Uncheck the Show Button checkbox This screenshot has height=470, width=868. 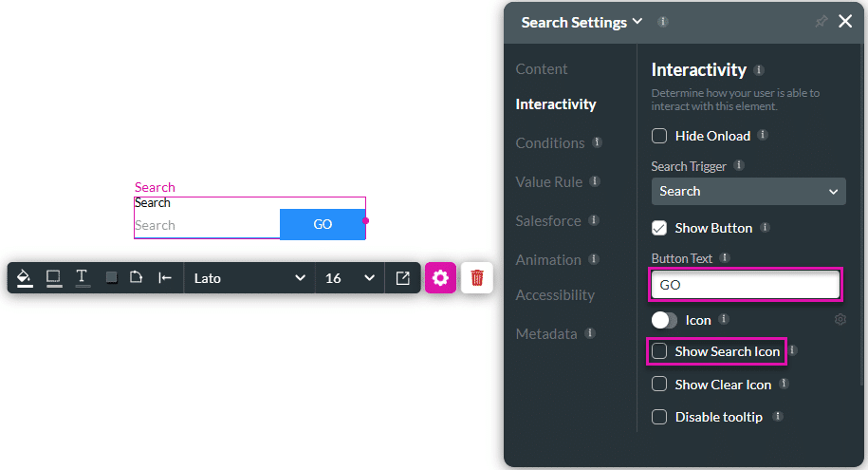658,228
